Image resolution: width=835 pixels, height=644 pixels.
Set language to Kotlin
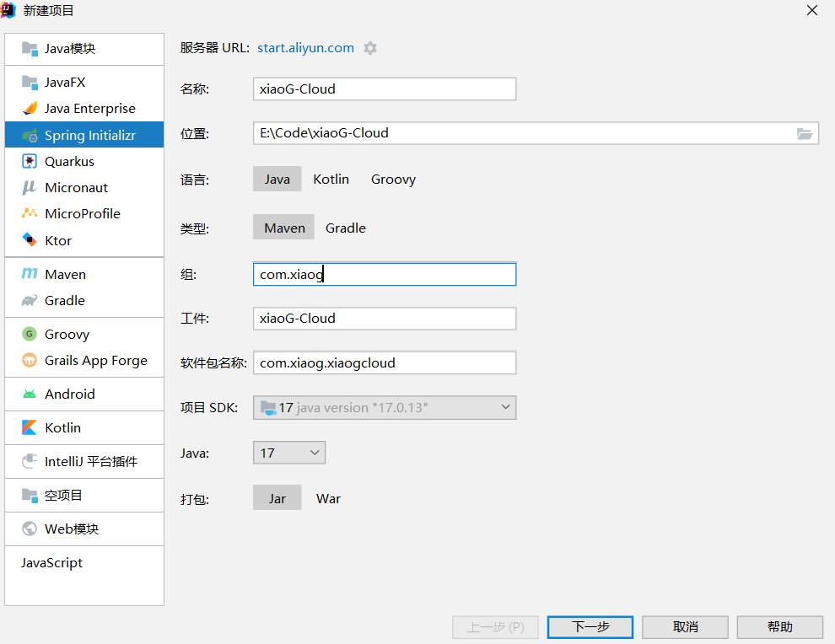coord(331,180)
